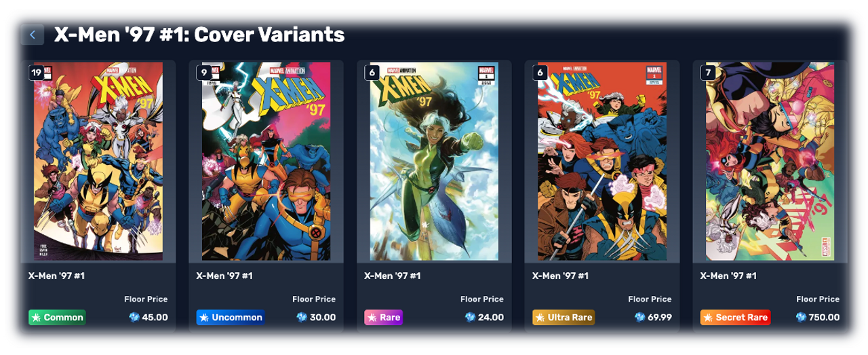The width and height of the screenshot is (868, 355).
Task: Open the Ultra Rare variant cover
Action: pyautogui.click(x=602, y=162)
